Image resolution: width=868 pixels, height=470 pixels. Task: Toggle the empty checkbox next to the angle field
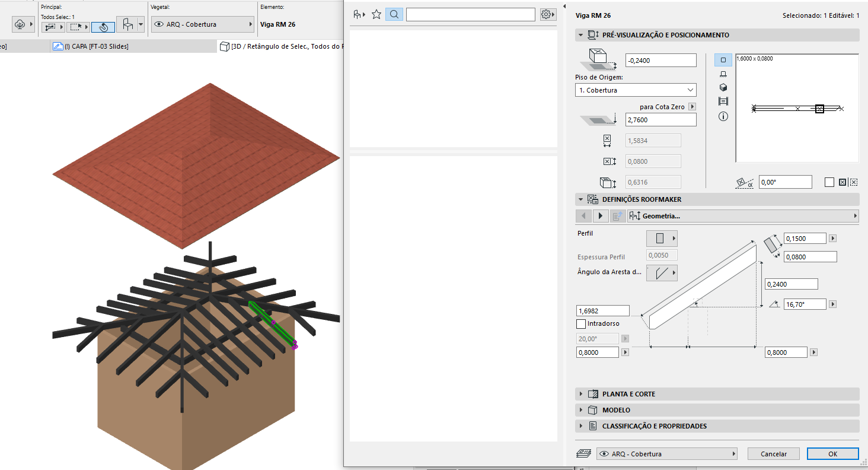pos(829,182)
